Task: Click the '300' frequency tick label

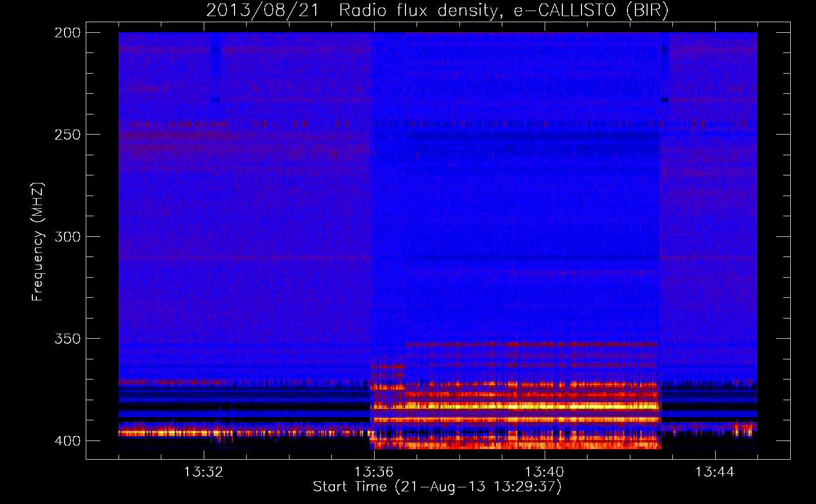Action: tap(68, 237)
